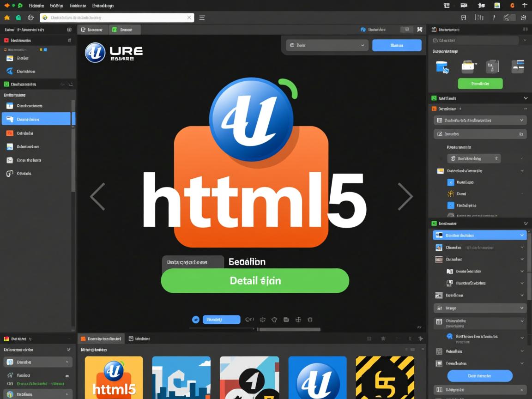Click the trash icon at the end of the media controls

point(310,319)
